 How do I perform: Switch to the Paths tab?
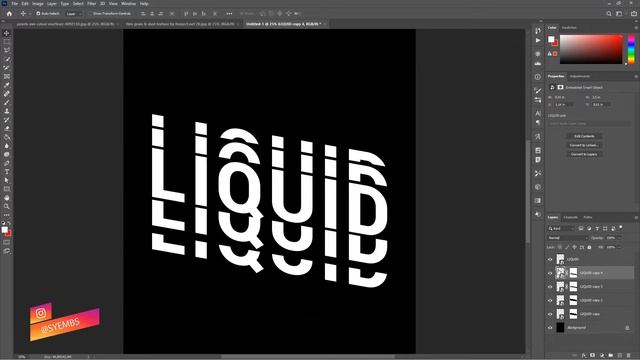[588, 218]
